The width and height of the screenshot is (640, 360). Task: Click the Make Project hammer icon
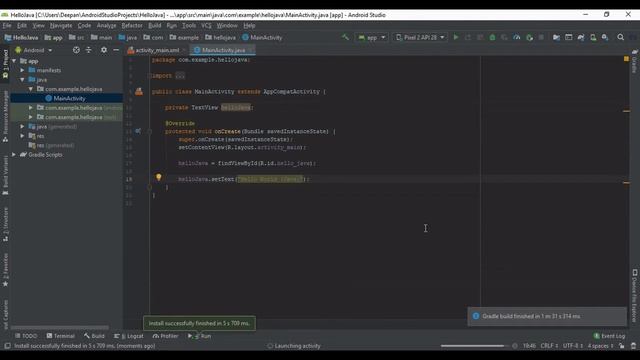coord(345,37)
